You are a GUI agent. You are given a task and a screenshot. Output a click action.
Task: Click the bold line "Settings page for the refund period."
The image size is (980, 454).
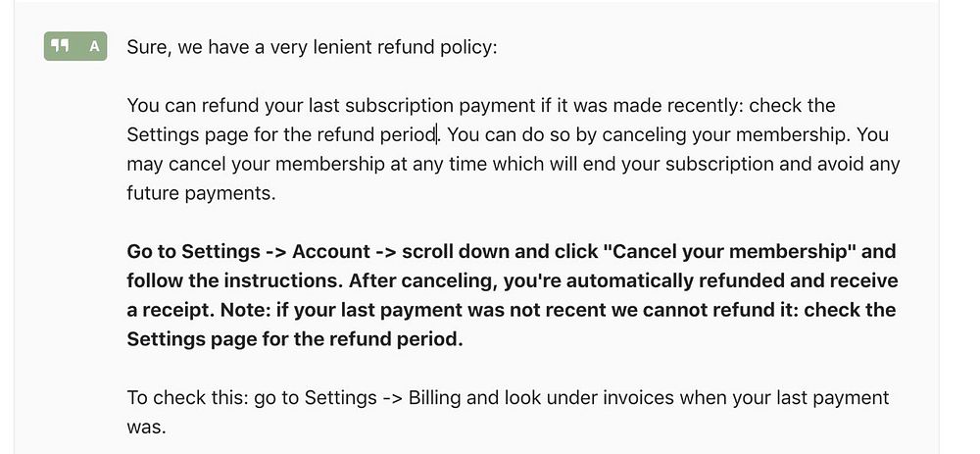coord(294,340)
